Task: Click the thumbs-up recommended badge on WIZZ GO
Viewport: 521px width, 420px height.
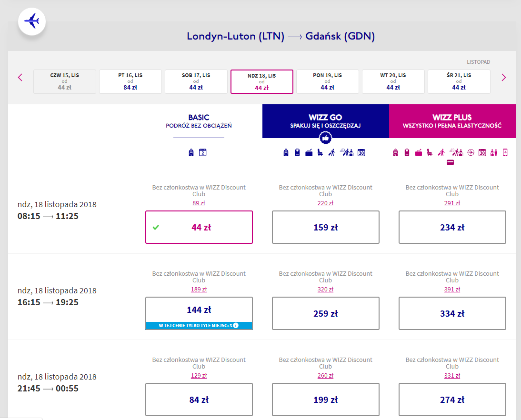Action: (x=325, y=138)
